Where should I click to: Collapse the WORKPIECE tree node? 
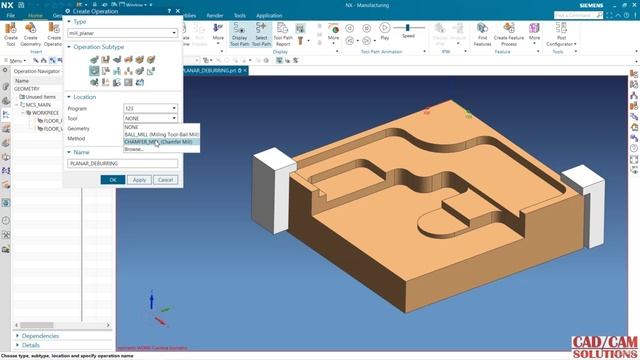pos(23,113)
